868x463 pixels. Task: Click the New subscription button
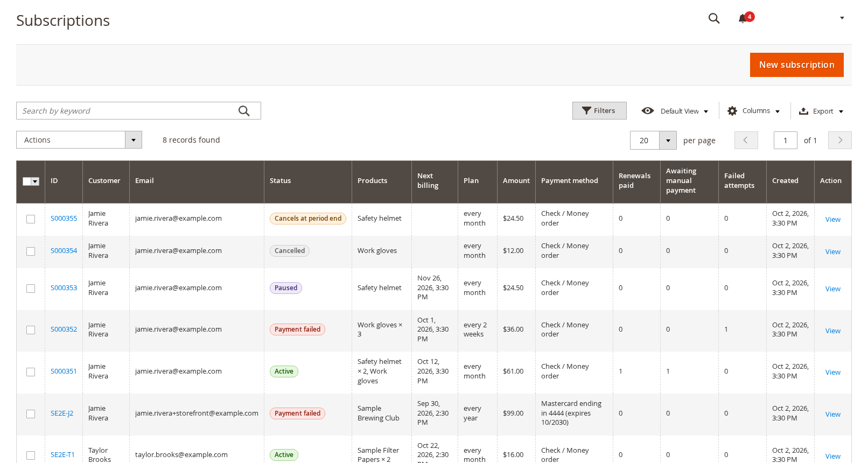coord(796,65)
